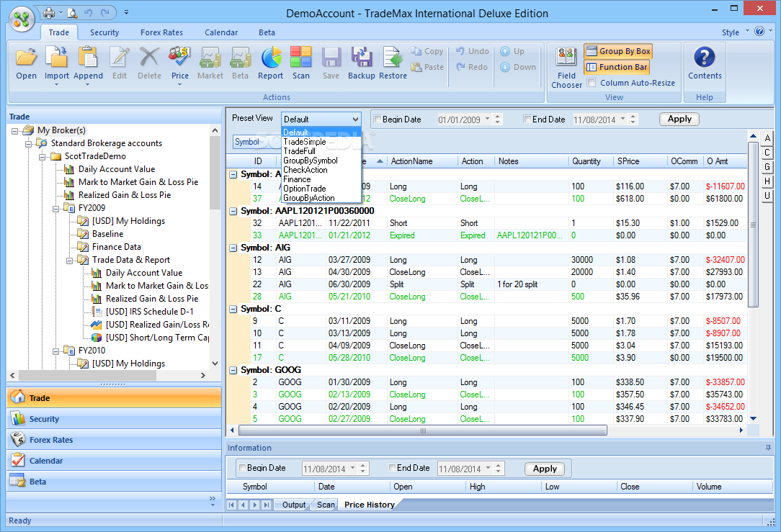781x532 pixels.
Task: Collapse the My Broker(s) tree node
Action: pos(15,131)
